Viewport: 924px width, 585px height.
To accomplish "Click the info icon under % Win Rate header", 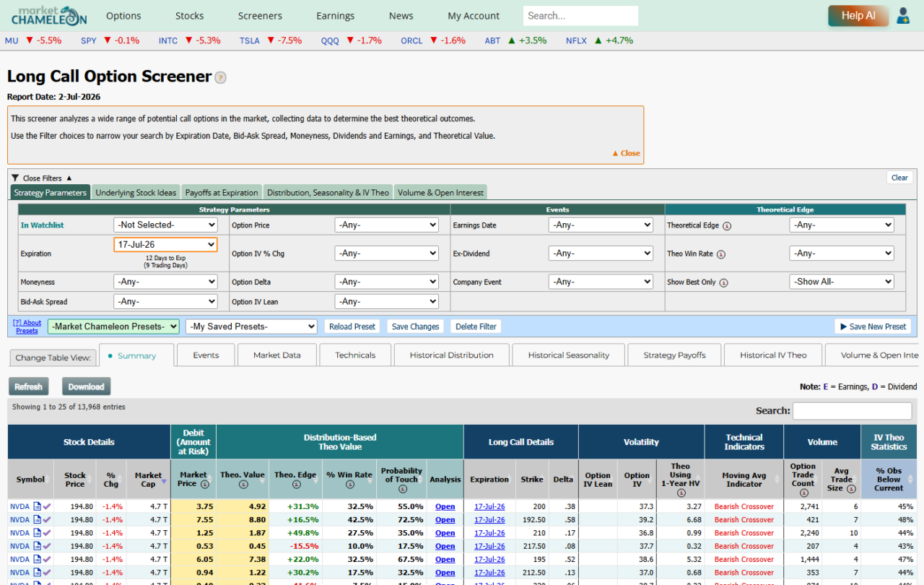I will [349, 484].
